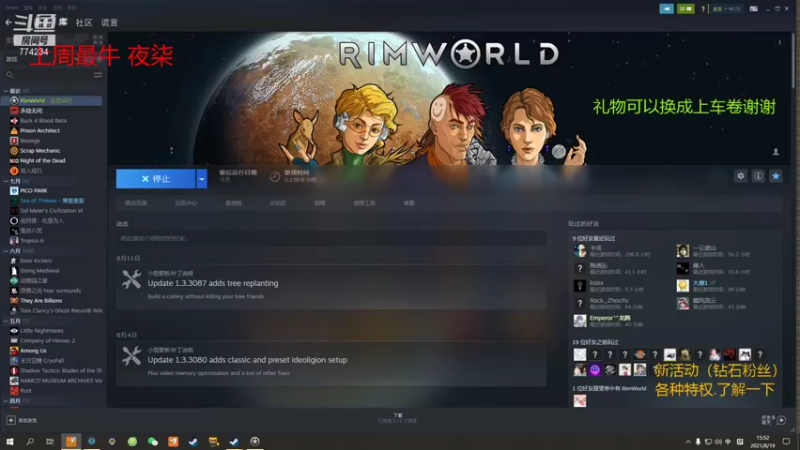Open WeChat from the taskbar
This screenshot has width=800, height=450.
coord(153,441)
